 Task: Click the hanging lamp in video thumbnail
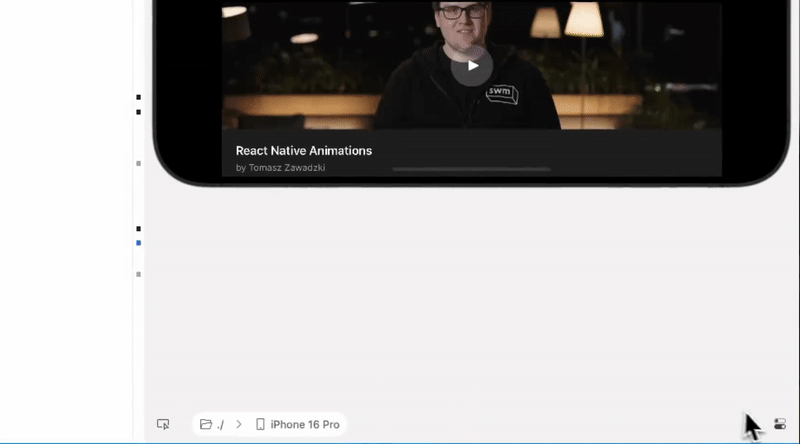[585, 18]
